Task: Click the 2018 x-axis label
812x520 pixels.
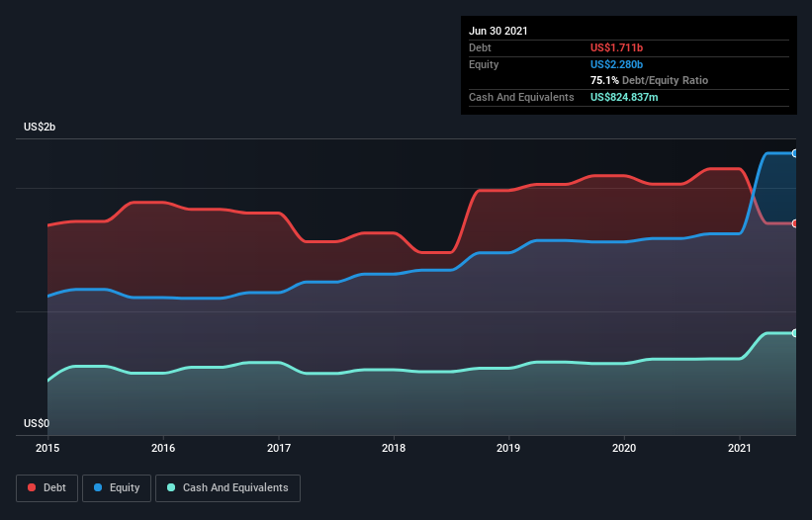Action: (394, 448)
